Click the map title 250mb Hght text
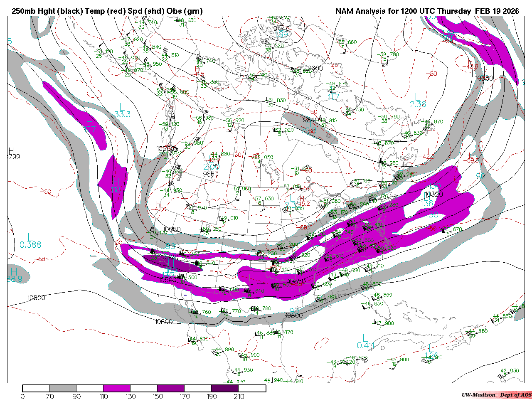Image resolution: width=532 pixels, height=399 pixels. (x=33, y=11)
